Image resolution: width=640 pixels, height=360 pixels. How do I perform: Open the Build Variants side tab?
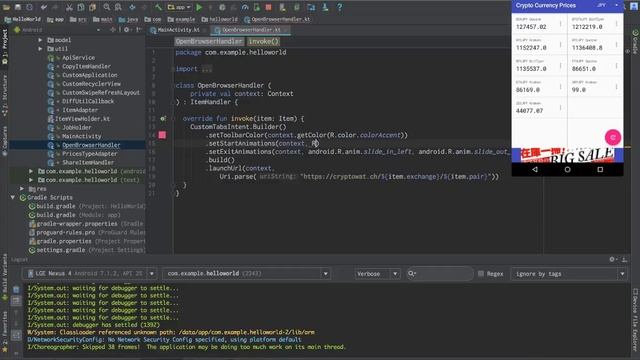(x=4, y=278)
